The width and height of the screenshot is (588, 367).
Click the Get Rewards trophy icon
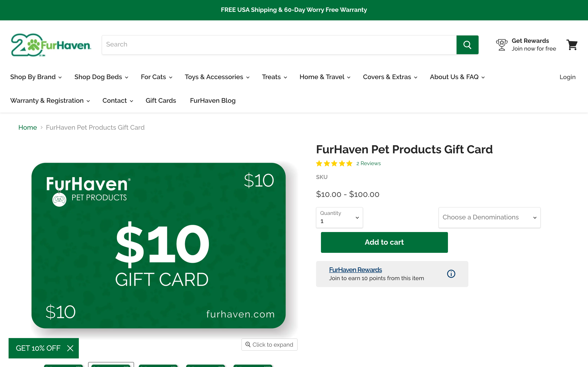[501, 45]
